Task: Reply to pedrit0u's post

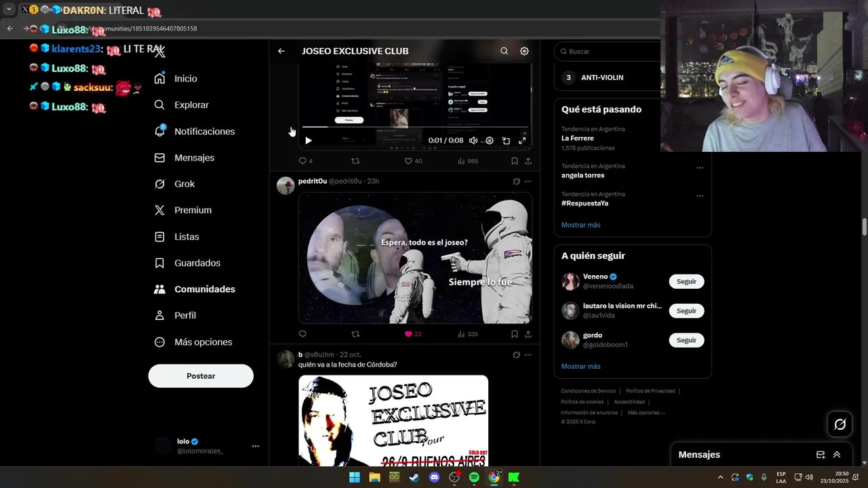Action: click(x=302, y=333)
